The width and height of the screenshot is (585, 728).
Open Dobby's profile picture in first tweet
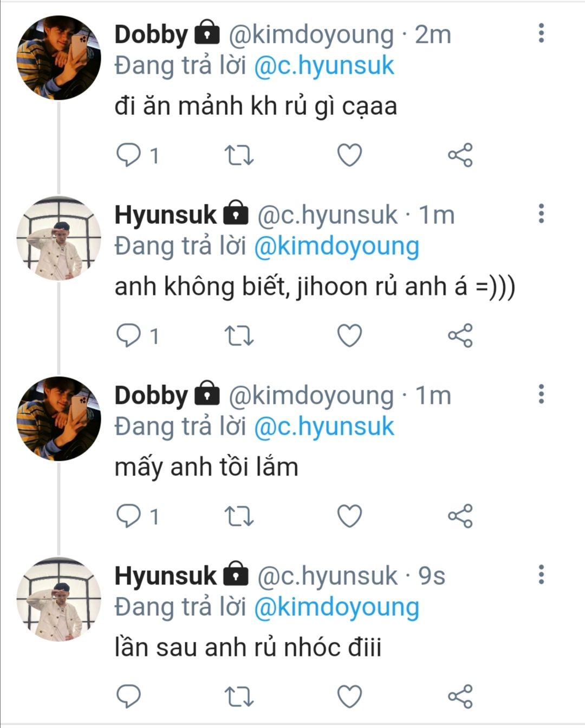(58, 57)
